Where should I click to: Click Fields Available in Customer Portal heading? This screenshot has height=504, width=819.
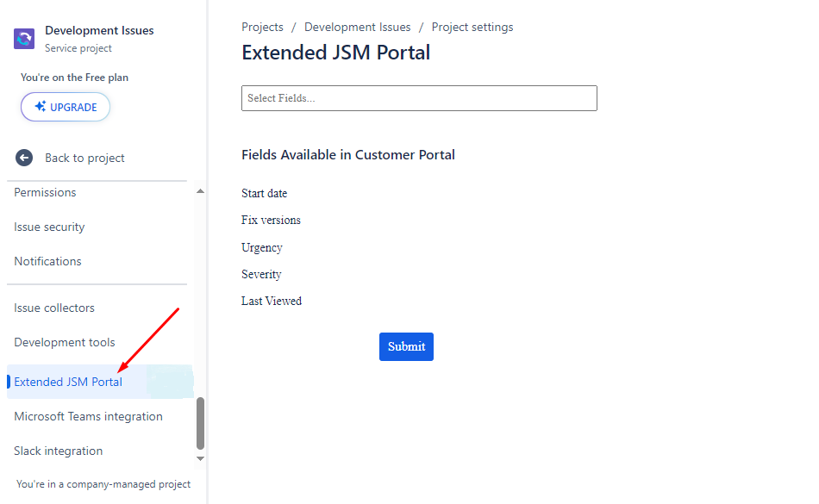(348, 155)
